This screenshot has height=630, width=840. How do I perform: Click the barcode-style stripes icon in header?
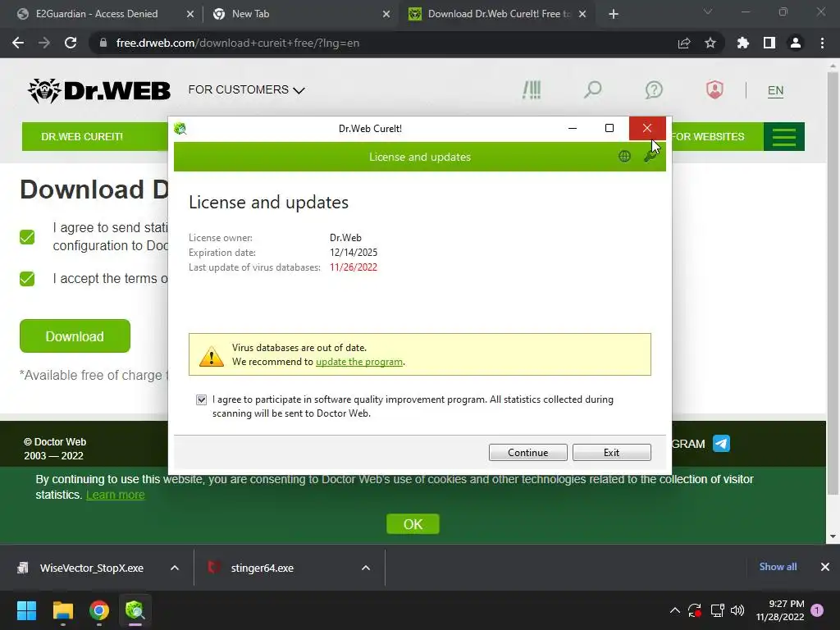coord(532,90)
